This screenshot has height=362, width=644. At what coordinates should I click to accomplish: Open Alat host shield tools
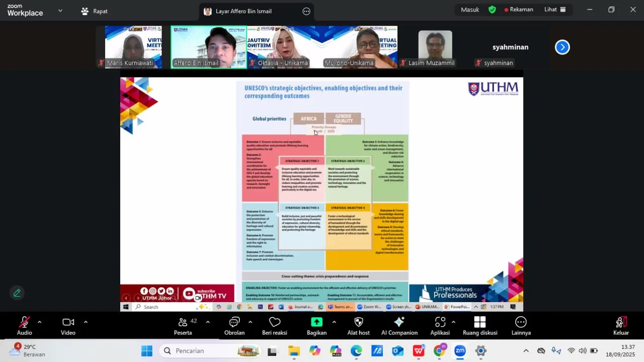point(359,326)
